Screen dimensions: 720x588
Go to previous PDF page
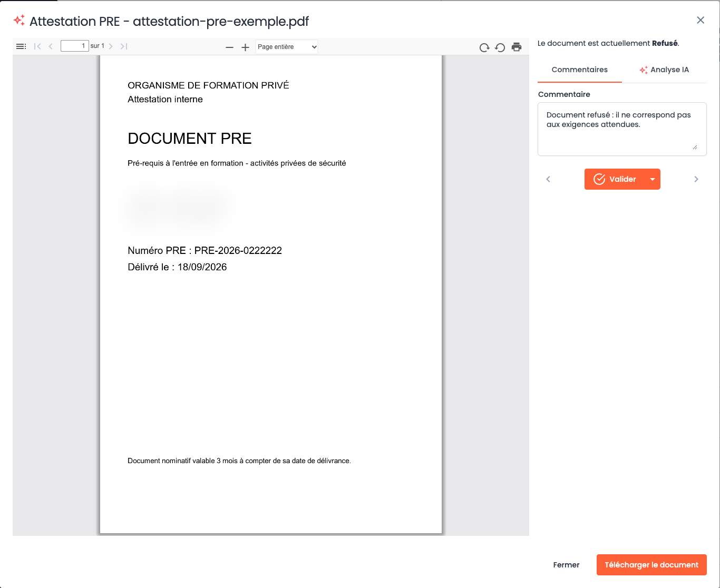pos(51,46)
